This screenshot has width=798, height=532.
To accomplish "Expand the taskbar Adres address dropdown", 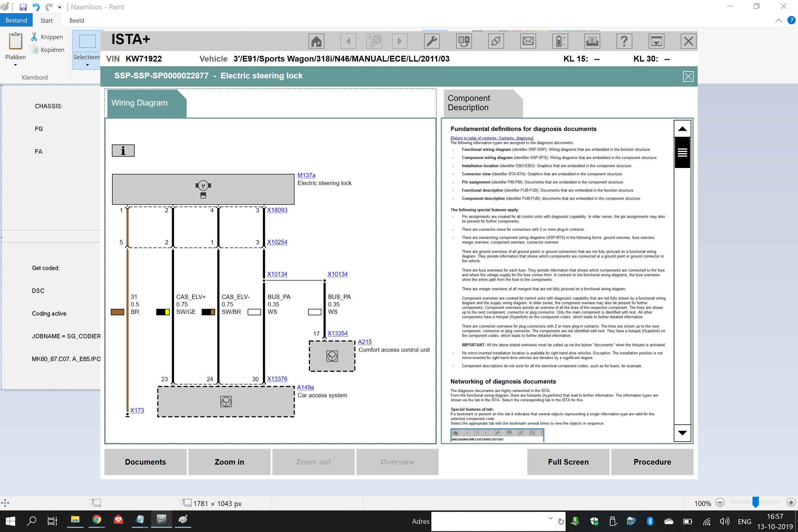I will [551, 518].
